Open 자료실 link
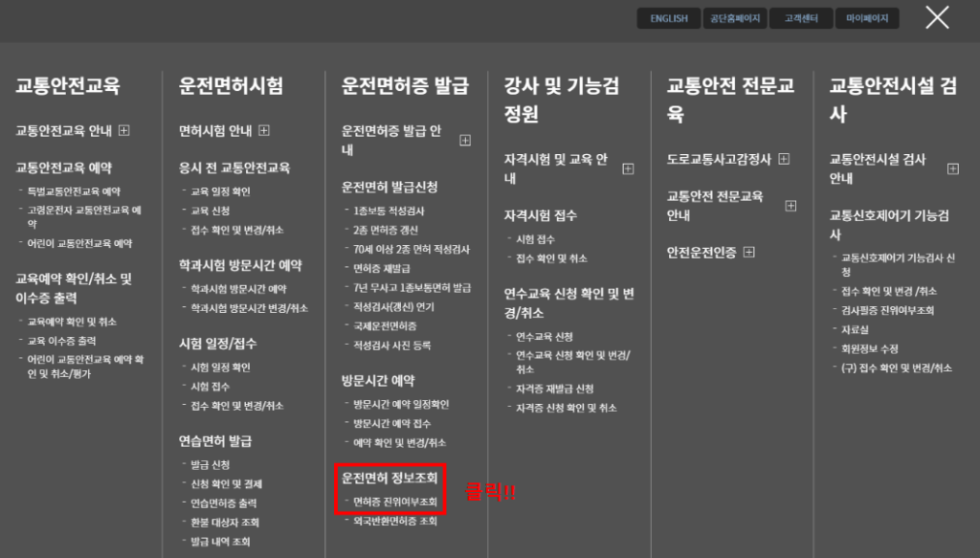The width and height of the screenshot is (980, 558). pyautogui.click(x=855, y=330)
